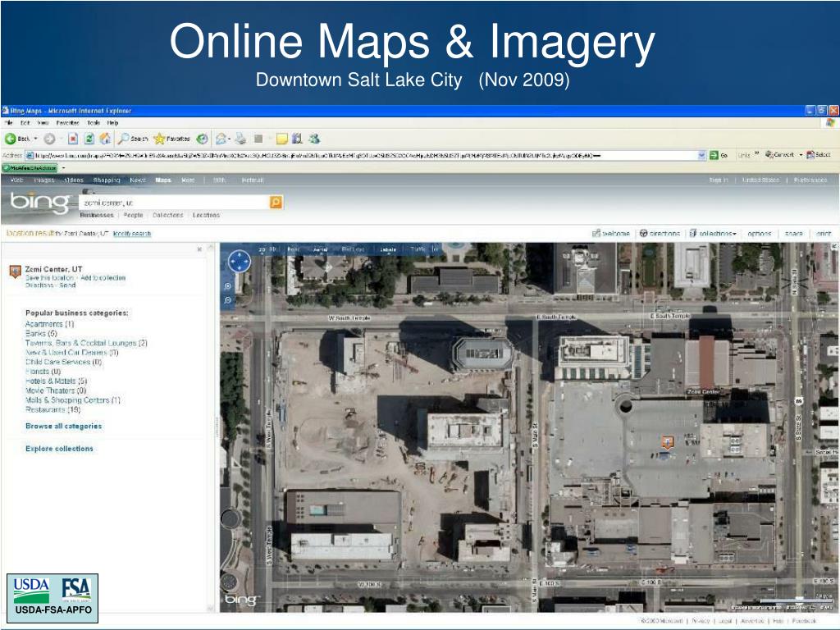Click the IE Mail toolbar icon
Screen dimensions: 840x630
tap(220, 139)
